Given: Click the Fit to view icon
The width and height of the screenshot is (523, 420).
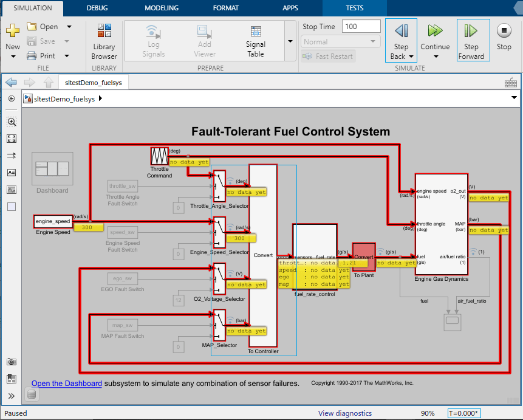Looking at the screenshot, I should (x=12, y=139).
